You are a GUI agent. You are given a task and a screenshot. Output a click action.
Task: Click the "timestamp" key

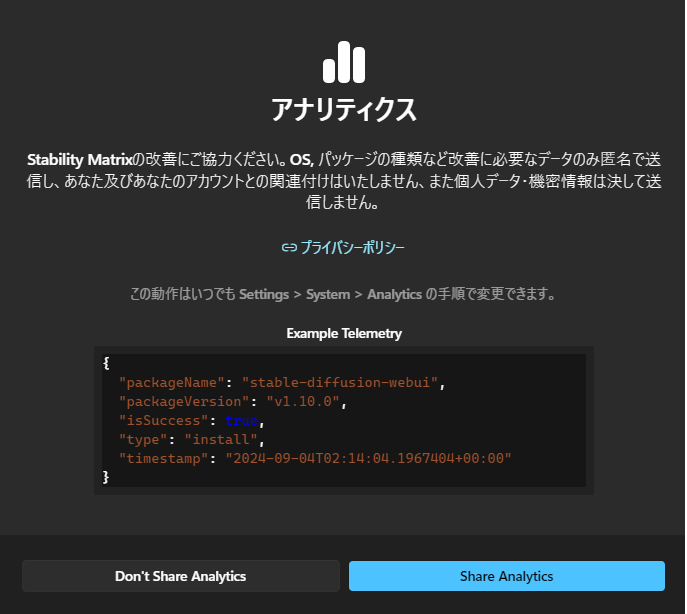[x=163, y=458]
